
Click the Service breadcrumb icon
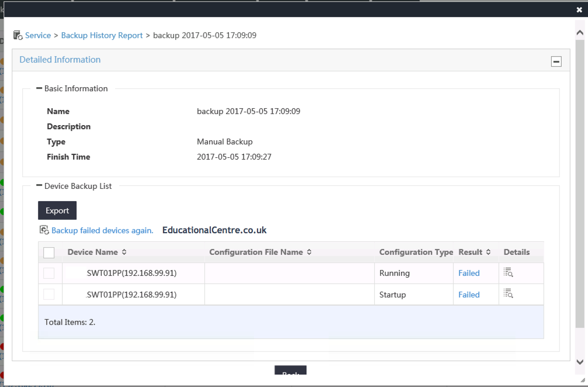(18, 36)
